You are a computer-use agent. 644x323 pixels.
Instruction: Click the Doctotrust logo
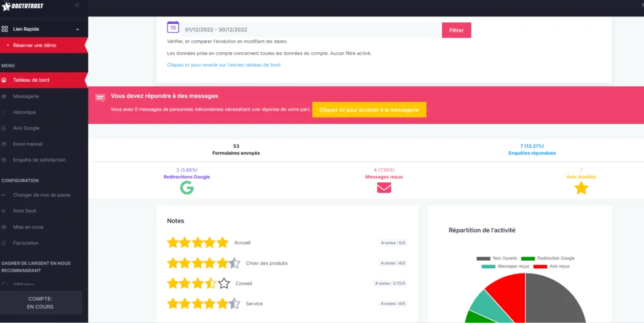point(22,6)
